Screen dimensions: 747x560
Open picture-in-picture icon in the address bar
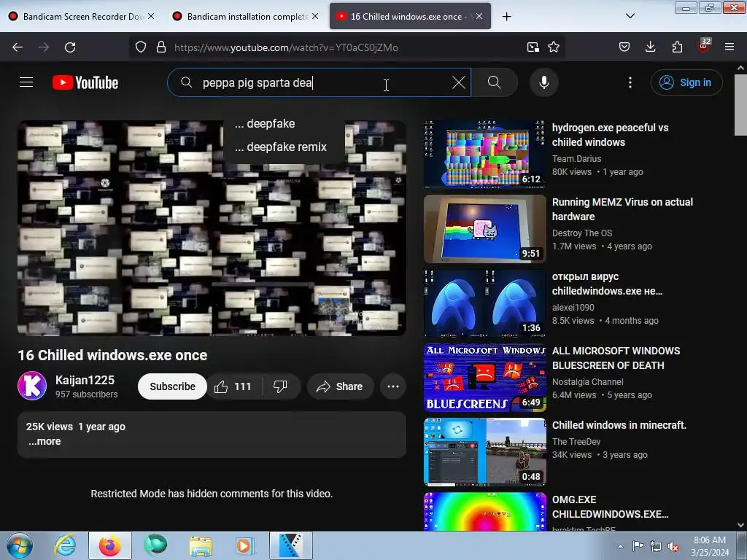(533, 47)
